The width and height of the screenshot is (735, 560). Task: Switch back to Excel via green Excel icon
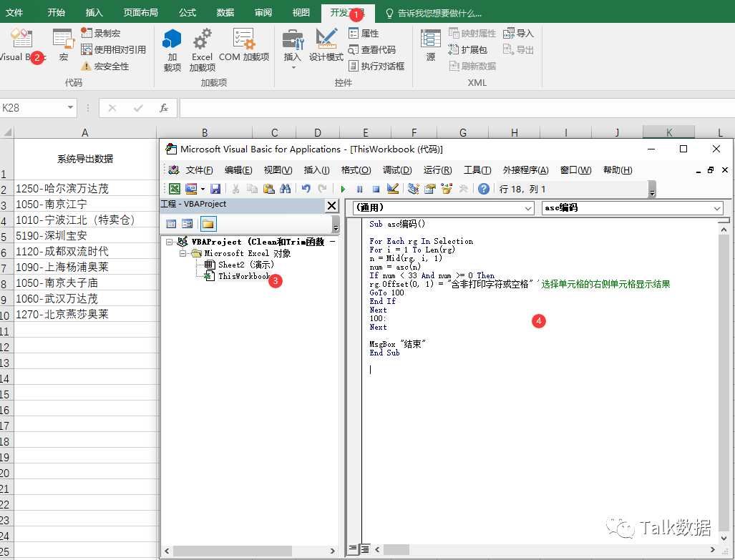[x=175, y=189]
